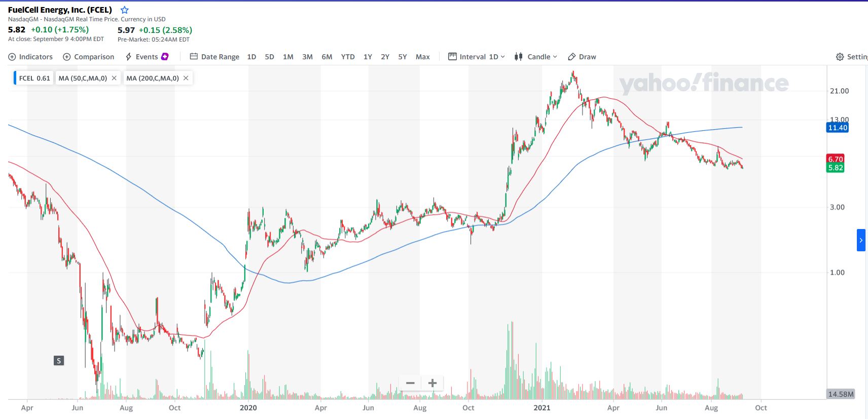Add FCEL to watchlist with star icon
The image size is (868, 419).
(x=125, y=10)
